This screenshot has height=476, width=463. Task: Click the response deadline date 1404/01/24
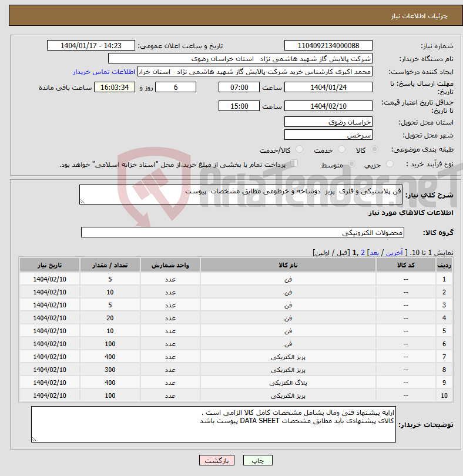328,88
